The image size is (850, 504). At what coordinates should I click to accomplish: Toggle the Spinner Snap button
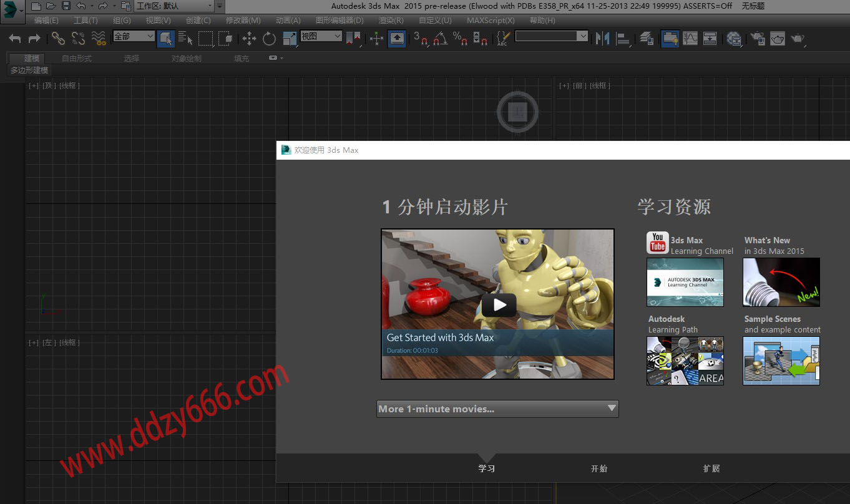point(480,39)
